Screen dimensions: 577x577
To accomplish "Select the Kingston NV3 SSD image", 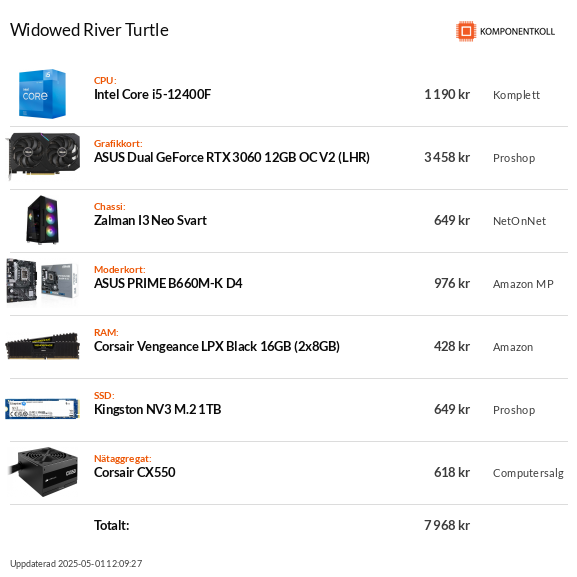I will [42, 409].
